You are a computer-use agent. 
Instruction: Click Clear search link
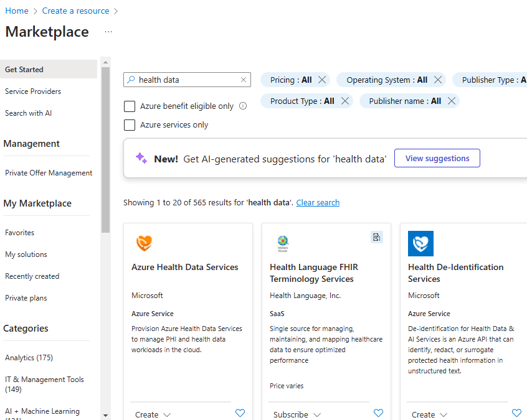(318, 203)
